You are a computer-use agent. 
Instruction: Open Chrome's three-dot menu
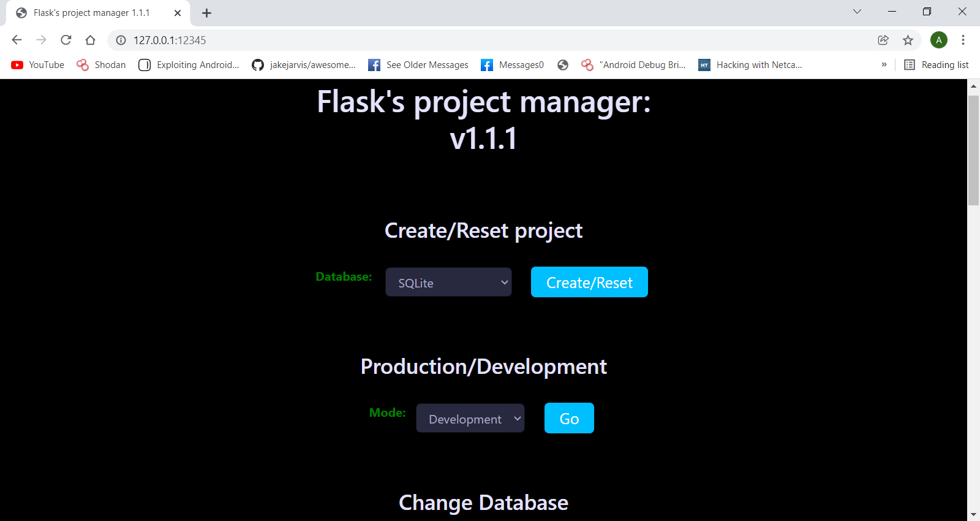click(x=963, y=40)
